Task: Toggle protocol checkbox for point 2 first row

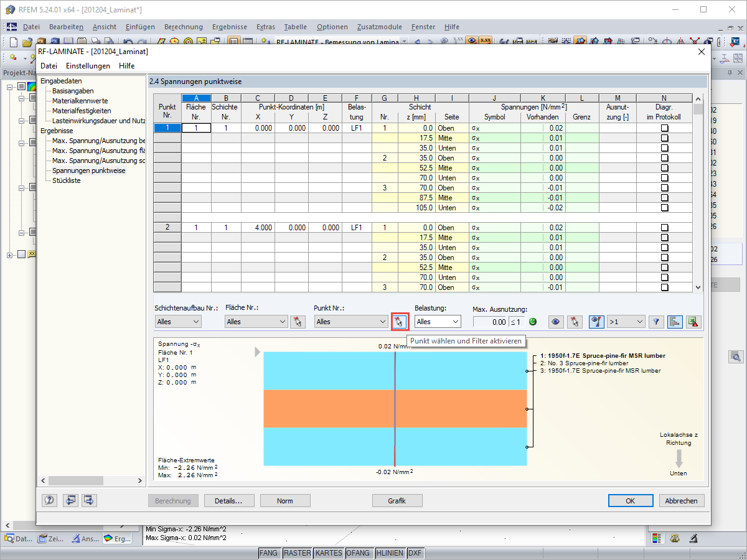Action: click(x=664, y=228)
